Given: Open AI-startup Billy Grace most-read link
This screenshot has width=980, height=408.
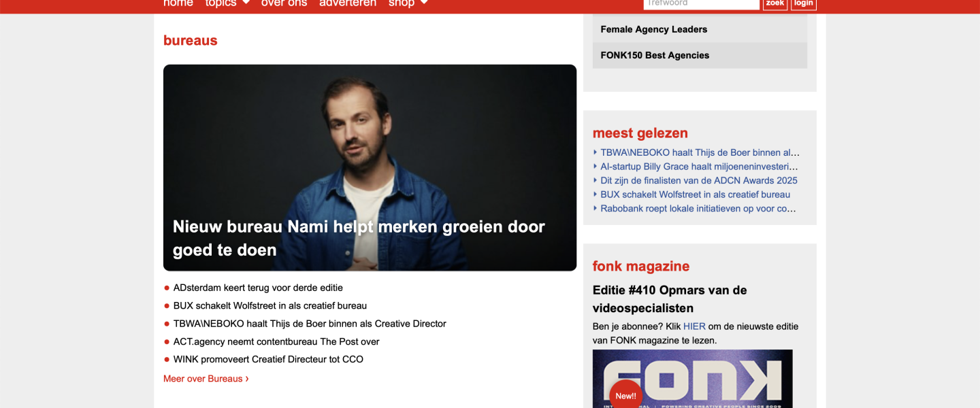Looking at the screenshot, I should click(699, 167).
